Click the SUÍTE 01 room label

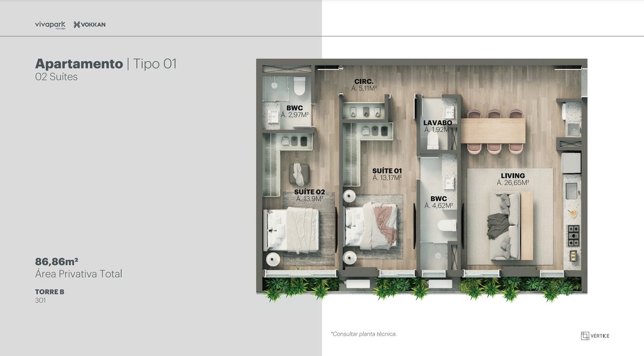click(387, 171)
